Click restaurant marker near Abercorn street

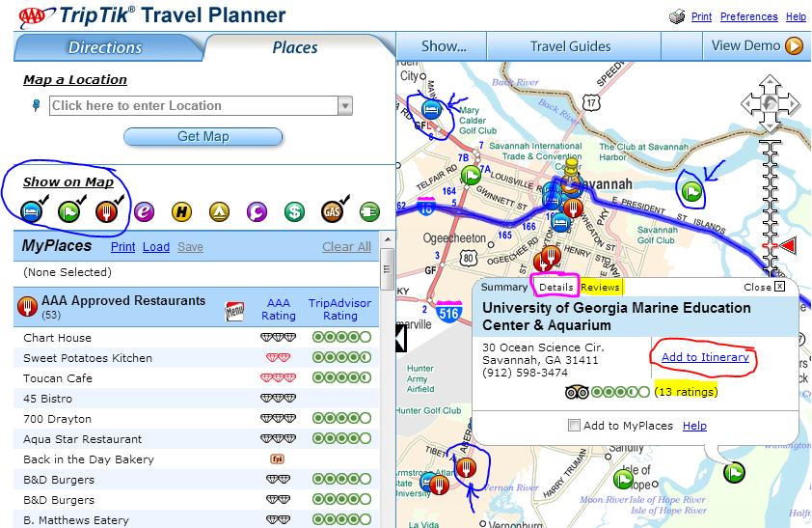pos(466,467)
